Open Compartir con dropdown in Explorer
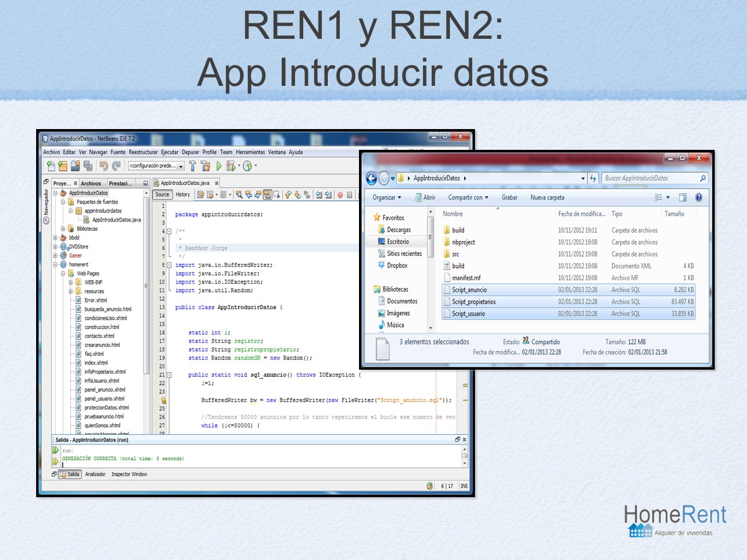The width and height of the screenshot is (747, 560). tap(468, 197)
